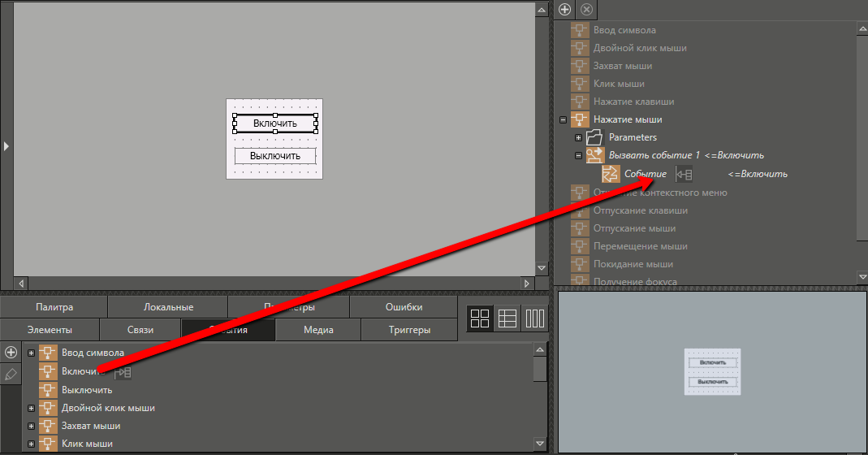Switch to the four-tile grid view
This screenshot has height=455, width=868.
pyautogui.click(x=480, y=318)
